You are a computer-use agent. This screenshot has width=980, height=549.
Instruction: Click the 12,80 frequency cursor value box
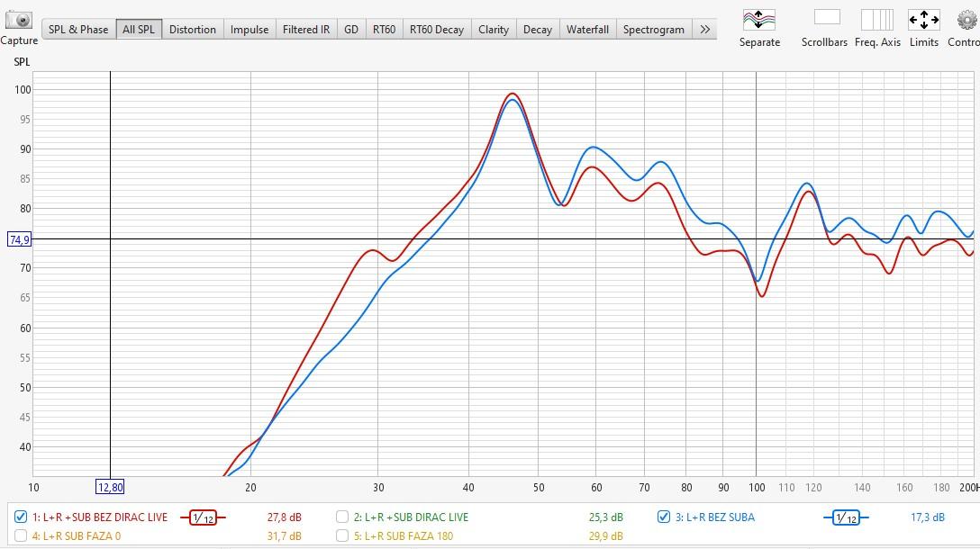(x=110, y=487)
